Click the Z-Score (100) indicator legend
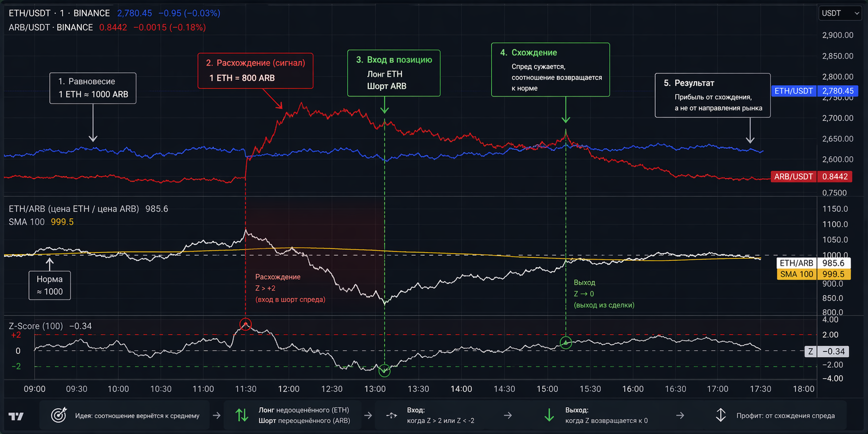868x434 pixels. pos(36,326)
